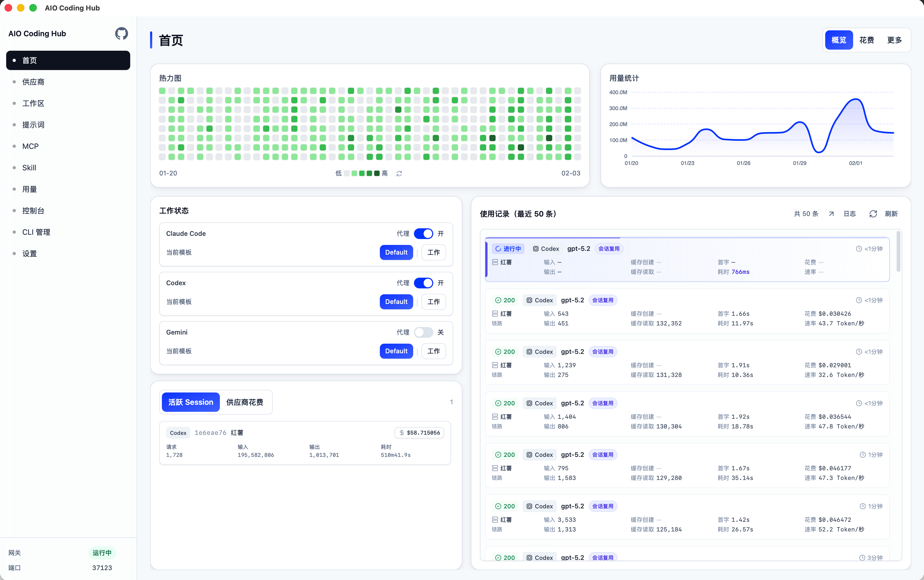The image size is (924, 580).
Task: Open the MCP sidebar page
Action: (68, 146)
